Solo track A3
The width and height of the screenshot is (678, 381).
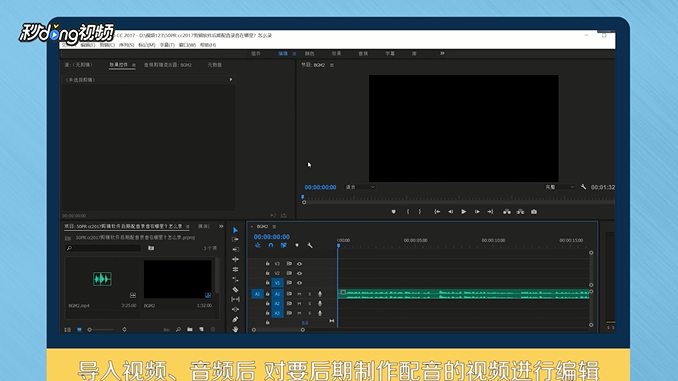[x=310, y=313]
